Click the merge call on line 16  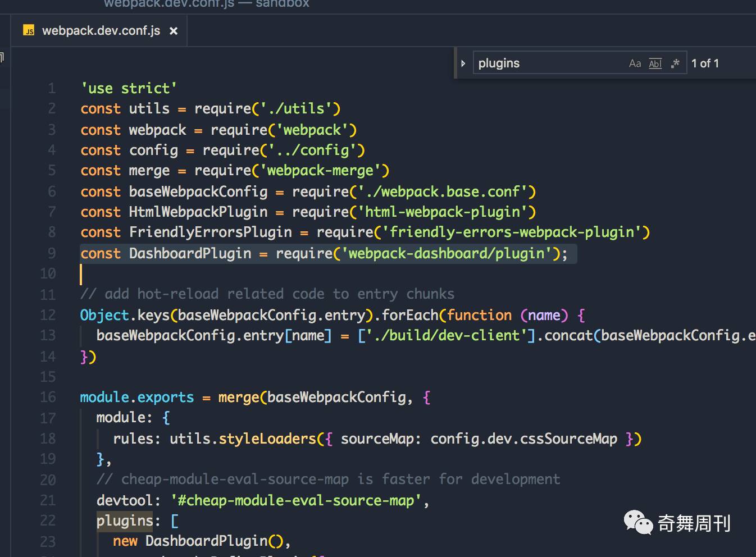(239, 398)
